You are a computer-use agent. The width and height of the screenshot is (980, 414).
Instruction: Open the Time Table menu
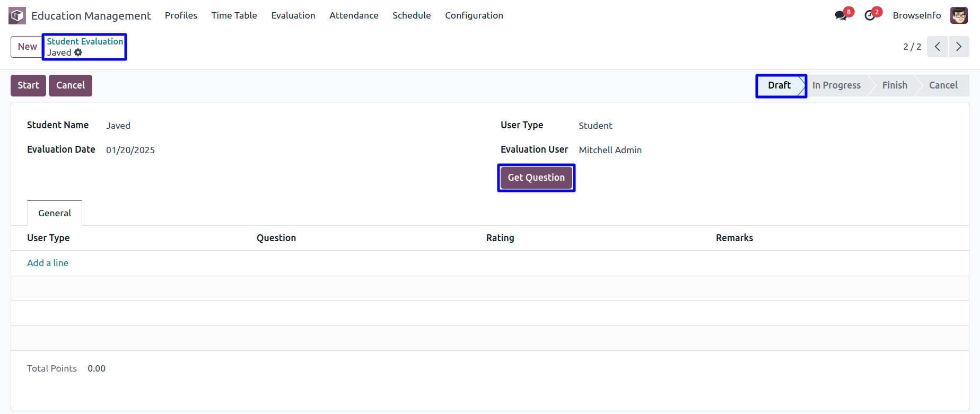[x=234, y=15]
